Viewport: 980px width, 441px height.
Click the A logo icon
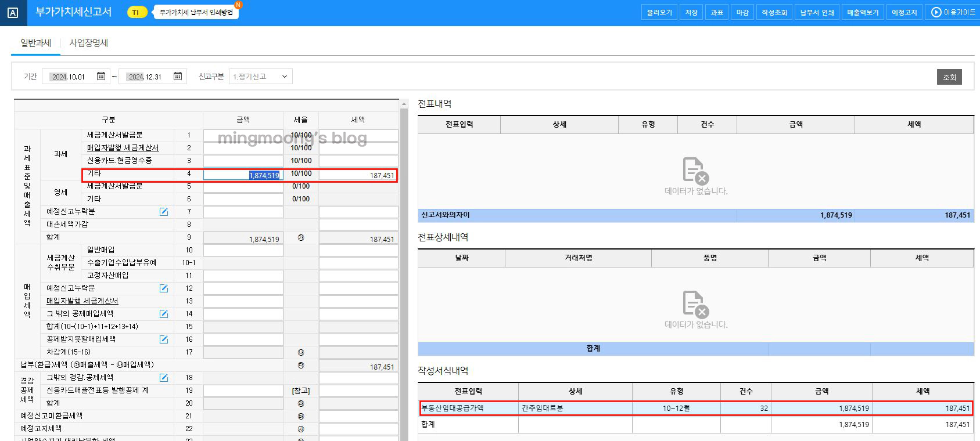[13, 13]
